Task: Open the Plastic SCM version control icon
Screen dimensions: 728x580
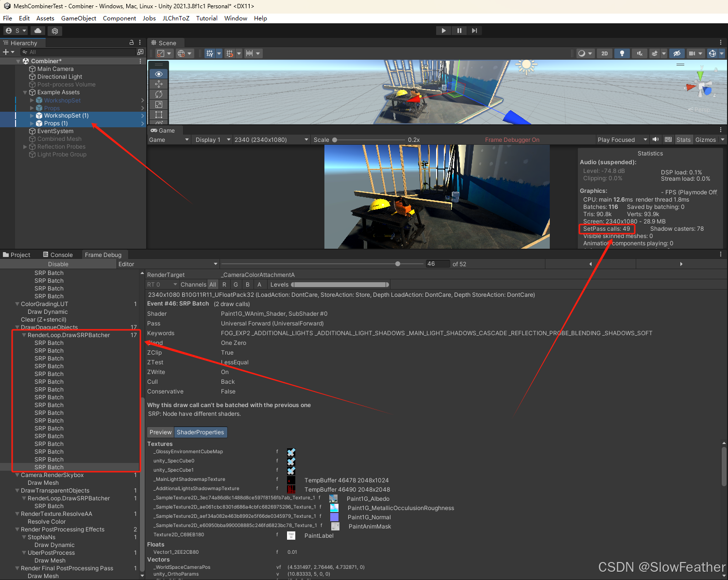Action: (55, 31)
